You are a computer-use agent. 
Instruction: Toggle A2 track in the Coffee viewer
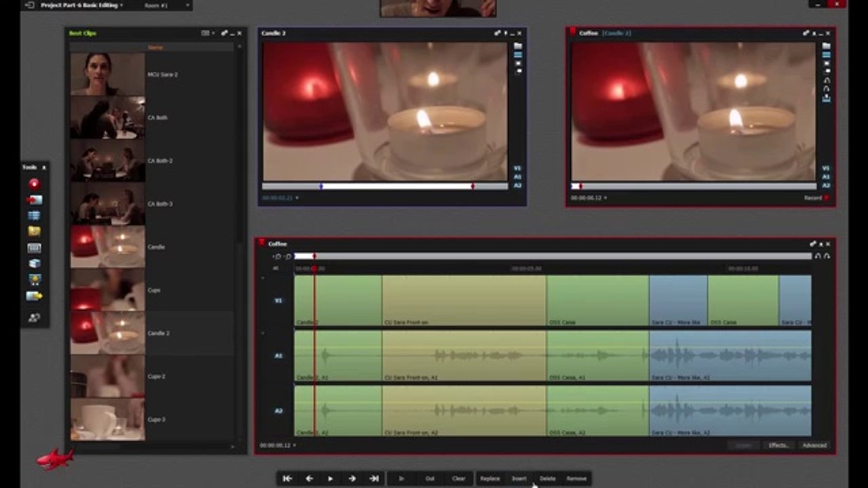pos(826,185)
